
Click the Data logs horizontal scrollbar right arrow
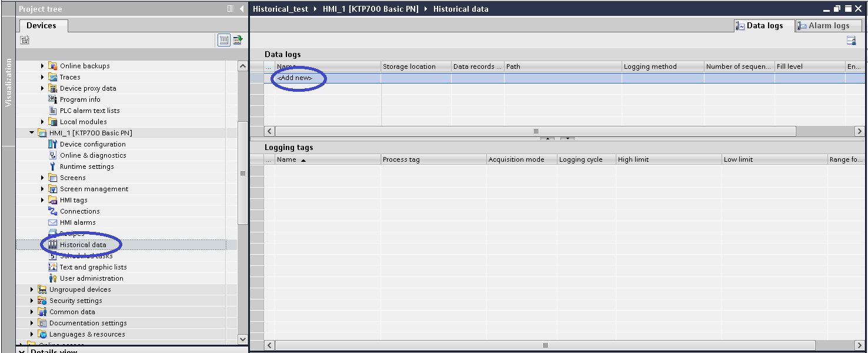[859, 132]
